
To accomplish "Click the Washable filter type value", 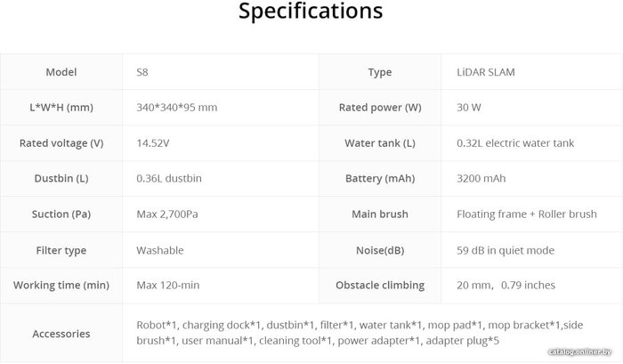I will 160,250.
